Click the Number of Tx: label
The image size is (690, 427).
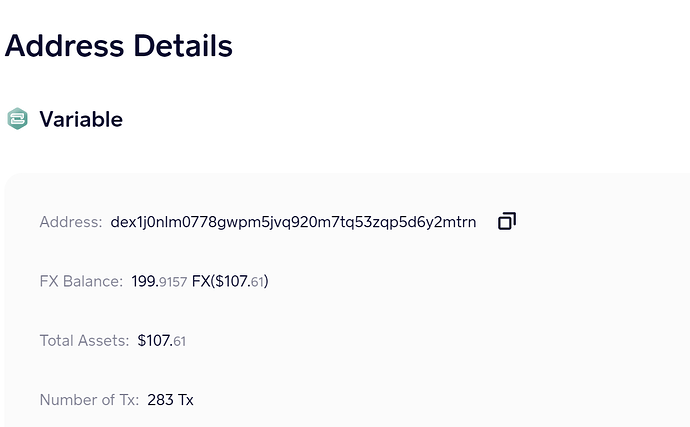(89, 400)
